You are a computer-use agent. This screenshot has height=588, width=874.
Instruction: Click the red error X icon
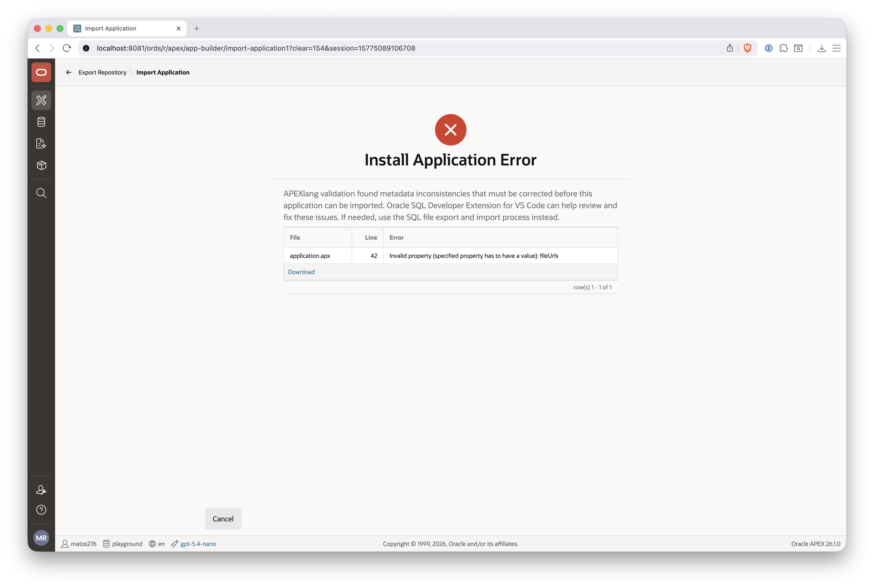click(x=451, y=130)
